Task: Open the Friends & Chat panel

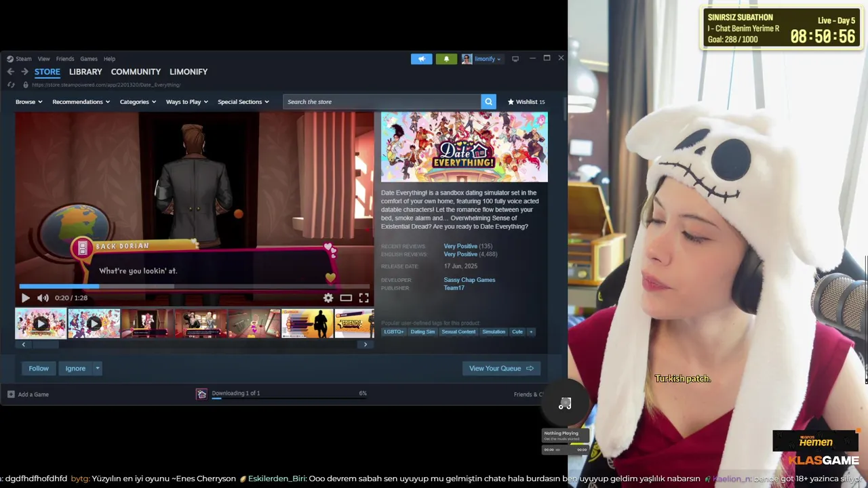Action: 530,394
